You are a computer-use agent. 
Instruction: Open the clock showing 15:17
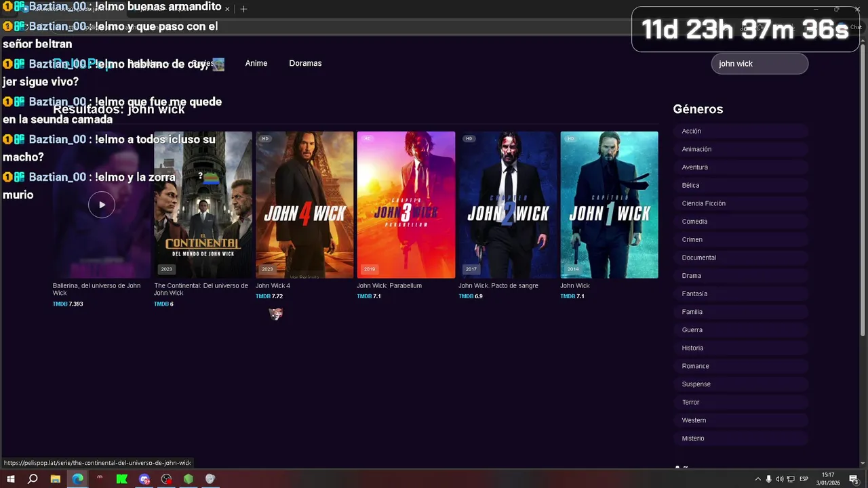pos(828,479)
